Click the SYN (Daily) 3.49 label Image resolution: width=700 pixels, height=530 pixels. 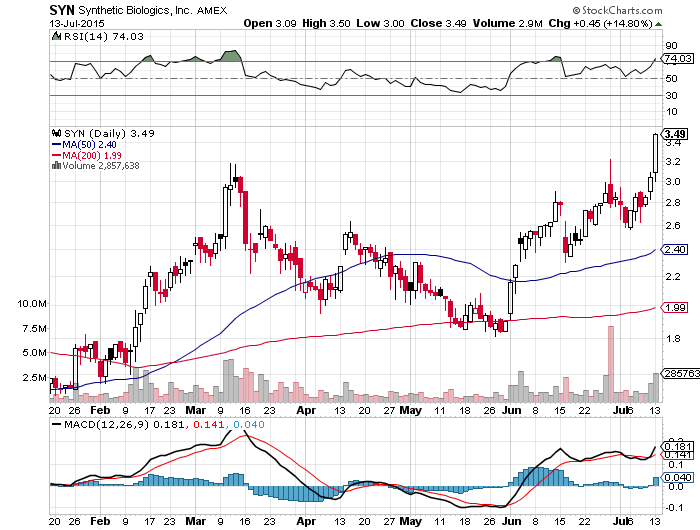[109, 133]
